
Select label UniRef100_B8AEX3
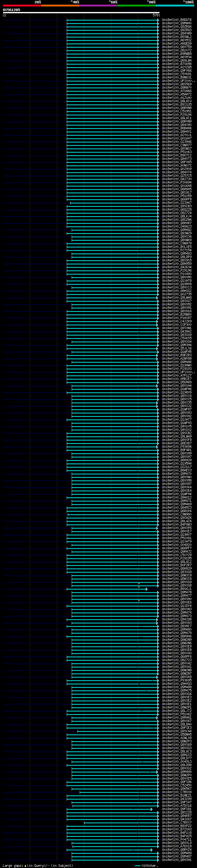[x=176, y=470]
